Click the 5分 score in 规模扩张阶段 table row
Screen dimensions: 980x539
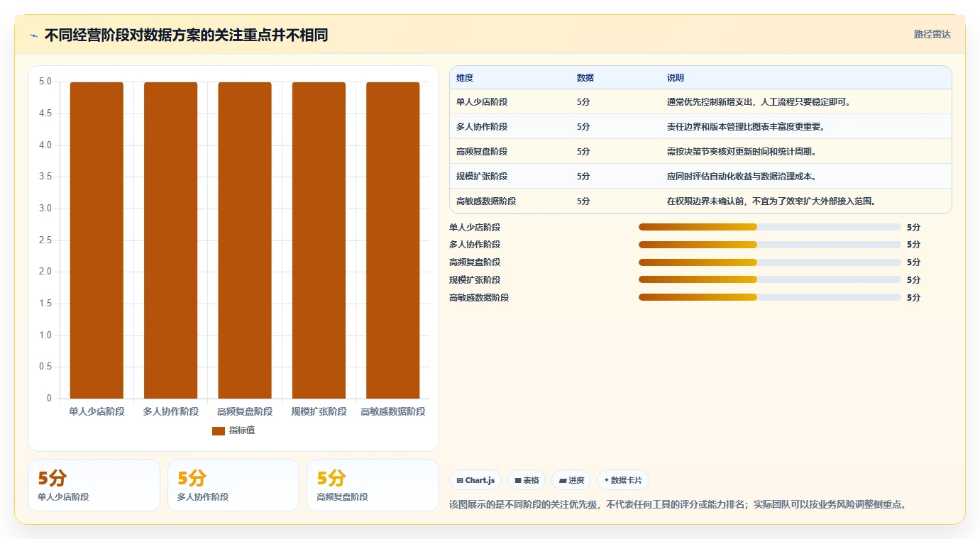click(583, 177)
